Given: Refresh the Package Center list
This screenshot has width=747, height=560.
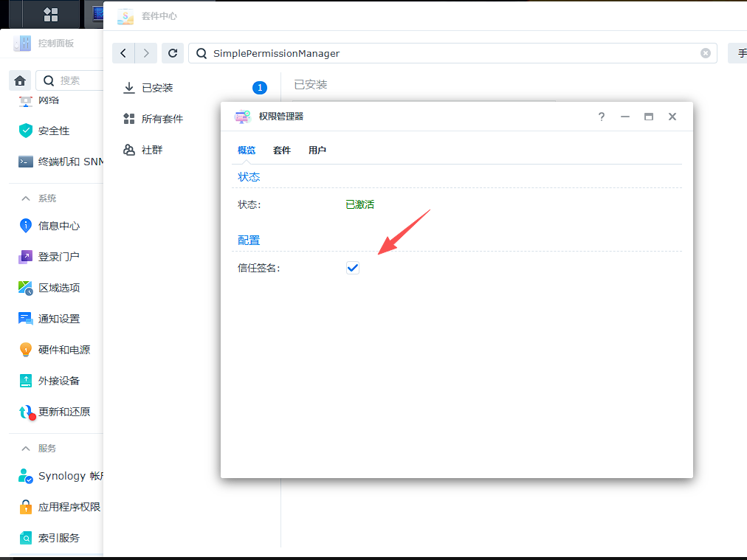Looking at the screenshot, I should 173,53.
